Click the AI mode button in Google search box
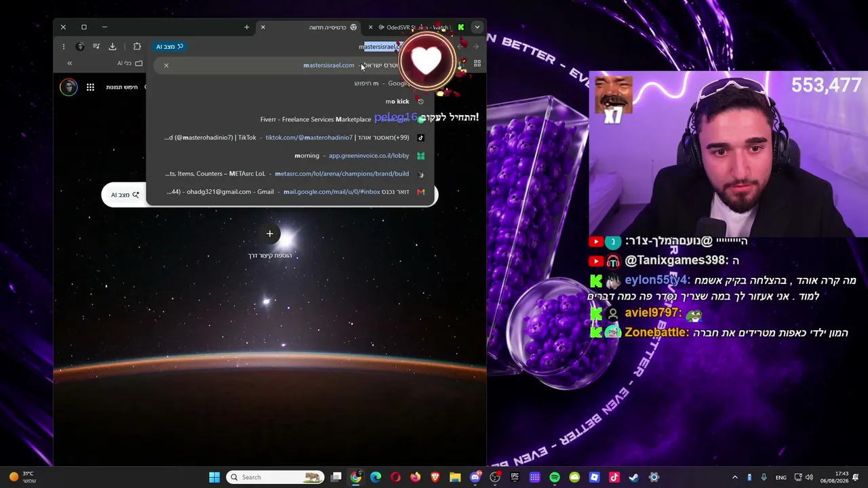 125,195
